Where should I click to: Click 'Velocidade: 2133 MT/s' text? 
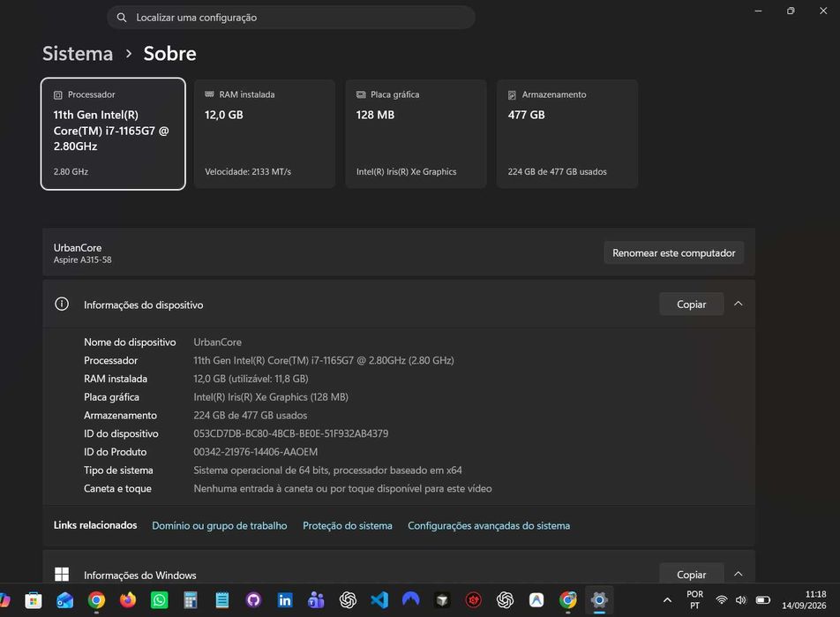click(248, 171)
